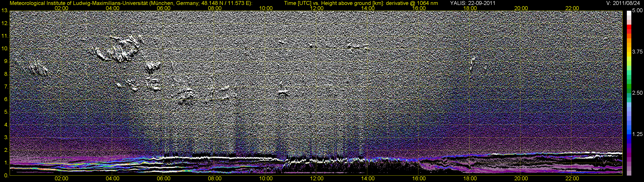Click the 2 km height axis label
Screen dimensions: 644x182
click(x=6, y=150)
